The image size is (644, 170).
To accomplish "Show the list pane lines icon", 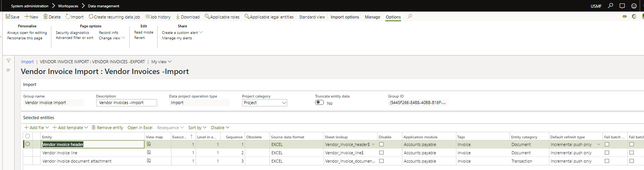I will coord(8,70).
